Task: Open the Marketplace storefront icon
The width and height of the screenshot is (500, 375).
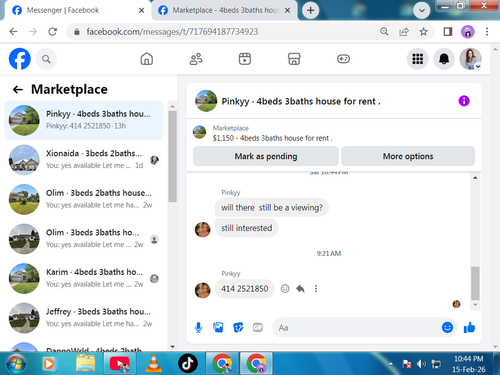Action: [x=294, y=59]
